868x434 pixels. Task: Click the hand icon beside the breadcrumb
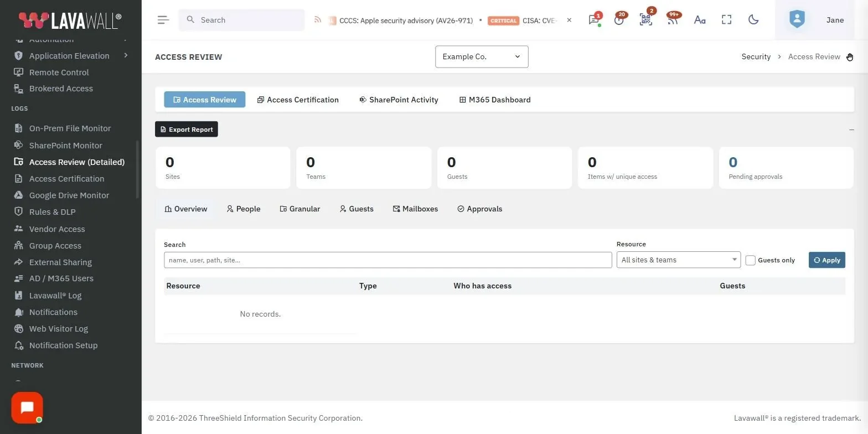pyautogui.click(x=850, y=57)
